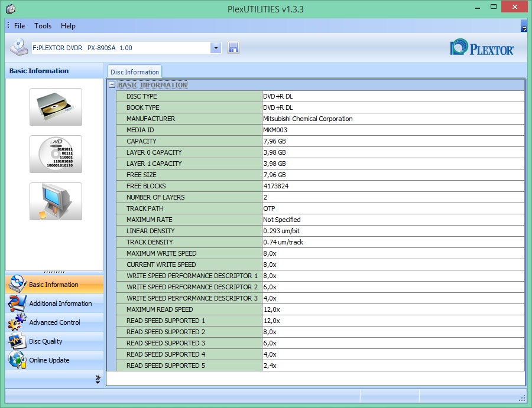Go to Online Update
532x408 pixels.
click(x=49, y=360)
